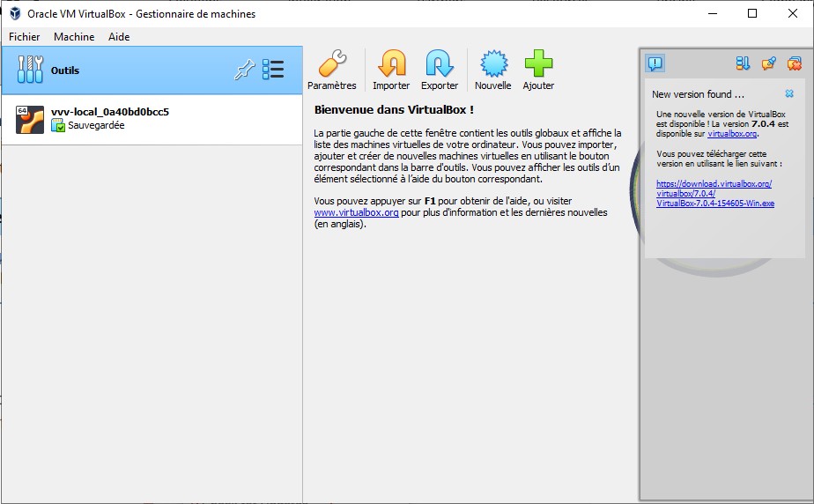Click the Bienvenue dans VirtualBox heading

(394, 109)
